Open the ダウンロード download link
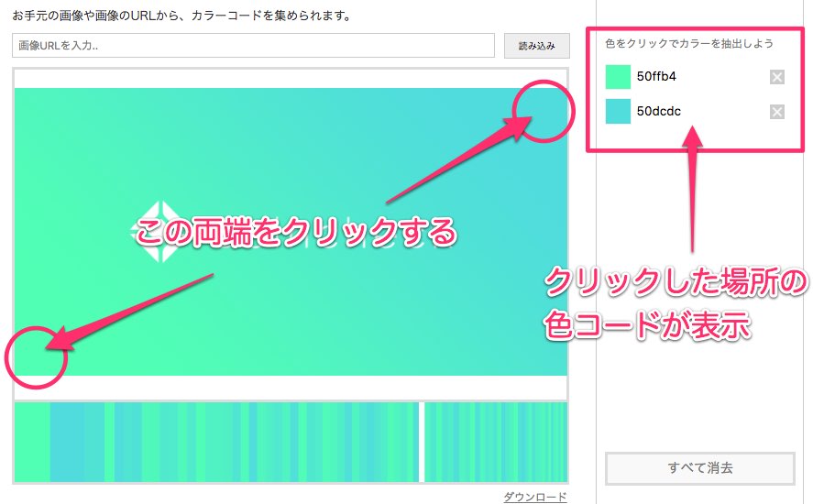The height and width of the screenshot is (504, 813). [x=535, y=497]
